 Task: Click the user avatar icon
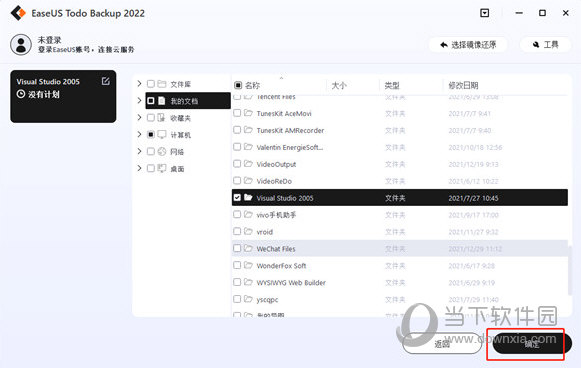click(x=21, y=44)
